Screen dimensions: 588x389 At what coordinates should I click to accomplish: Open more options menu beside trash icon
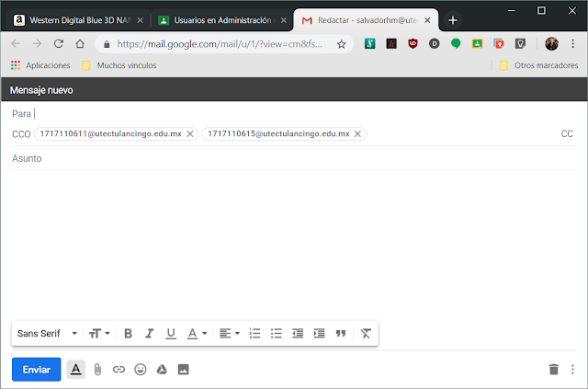tap(572, 370)
